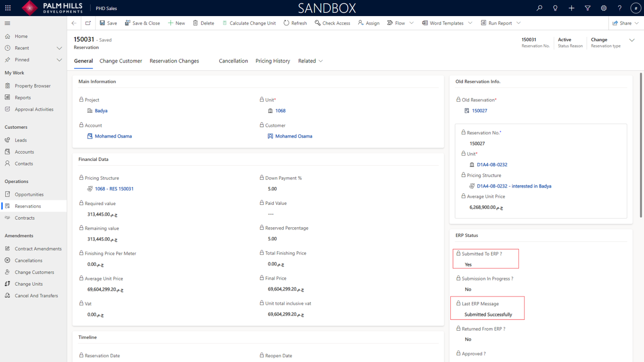Toggle the hamburger site map menu

tap(7, 23)
